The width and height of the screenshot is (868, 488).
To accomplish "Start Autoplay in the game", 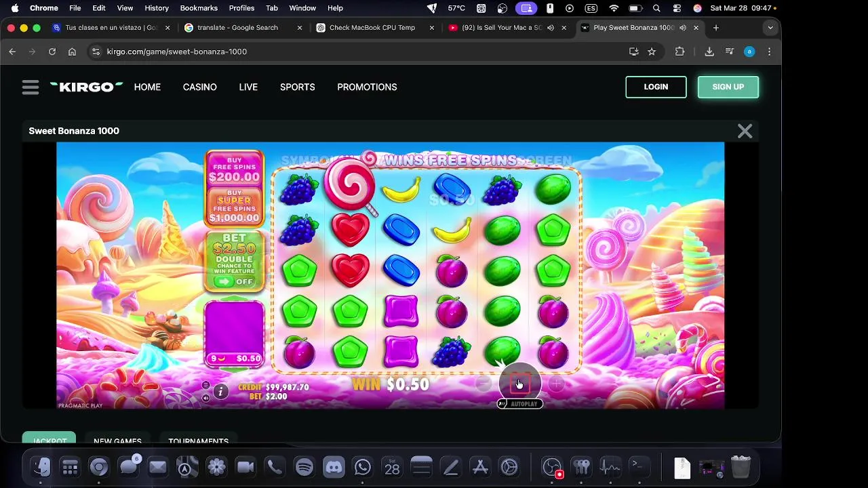I will [519, 404].
